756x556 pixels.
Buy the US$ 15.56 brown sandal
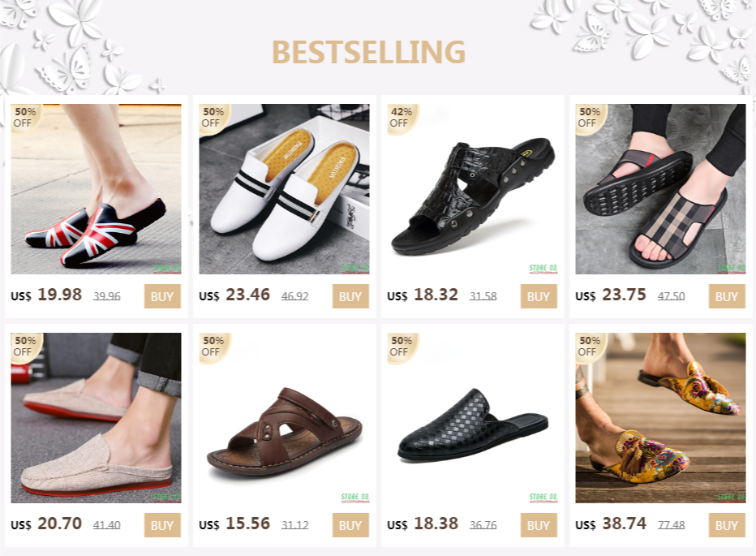pyautogui.click(x=350, y=525)
